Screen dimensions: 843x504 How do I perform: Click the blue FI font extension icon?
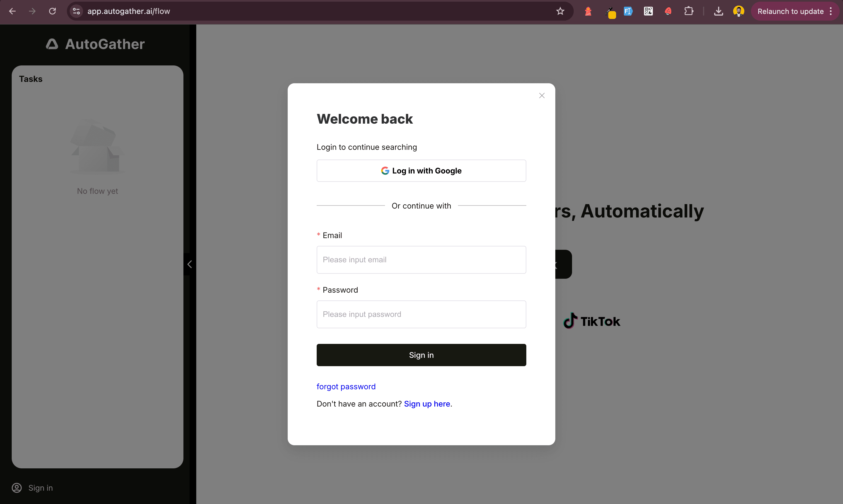pos(628,11)
